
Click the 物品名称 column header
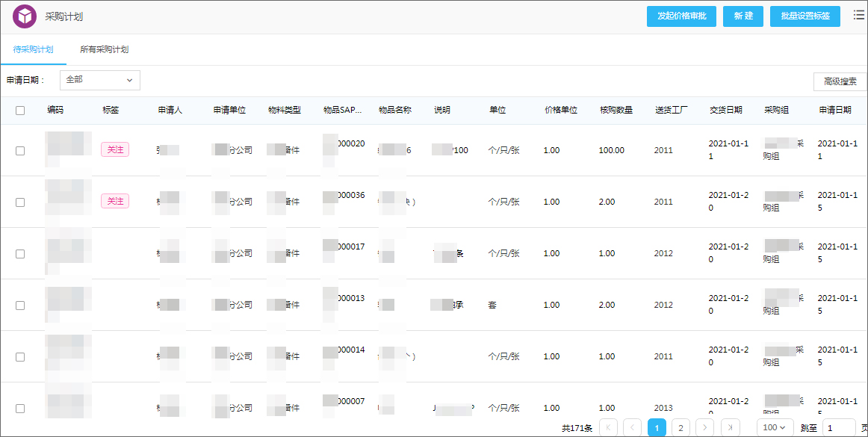[x=395, y=111]
